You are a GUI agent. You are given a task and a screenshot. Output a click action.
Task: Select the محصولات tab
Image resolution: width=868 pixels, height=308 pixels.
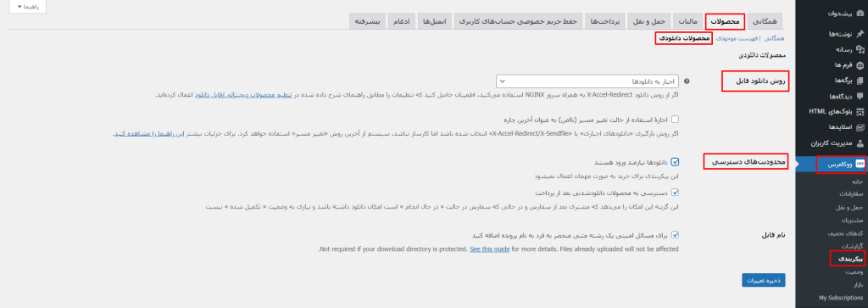[726, 20]
